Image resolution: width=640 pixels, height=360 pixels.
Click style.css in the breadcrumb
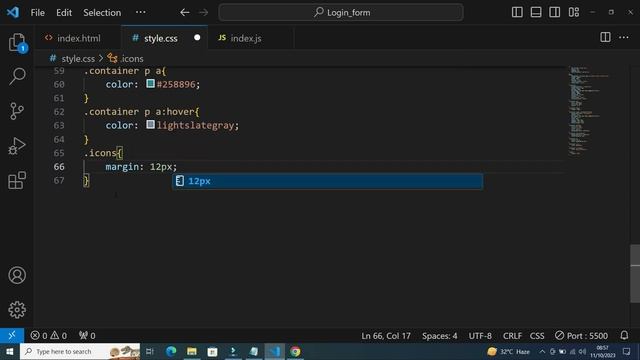coord(78,59)
